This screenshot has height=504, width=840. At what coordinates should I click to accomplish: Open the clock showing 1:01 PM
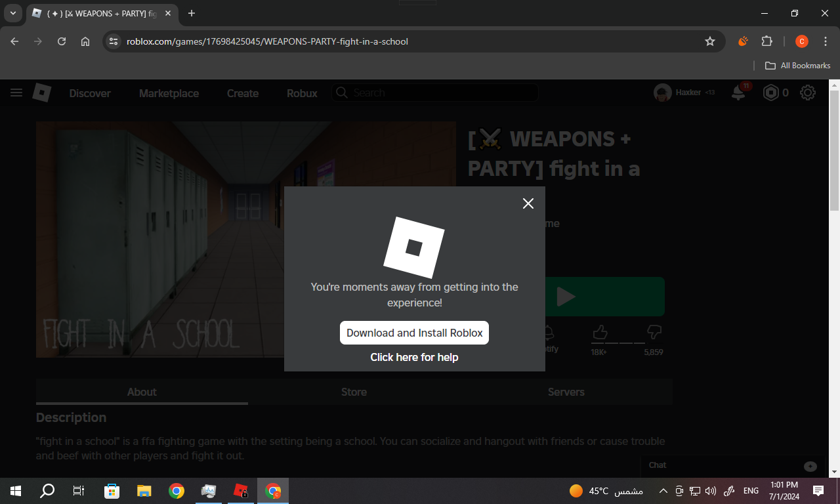pos(784,491)
